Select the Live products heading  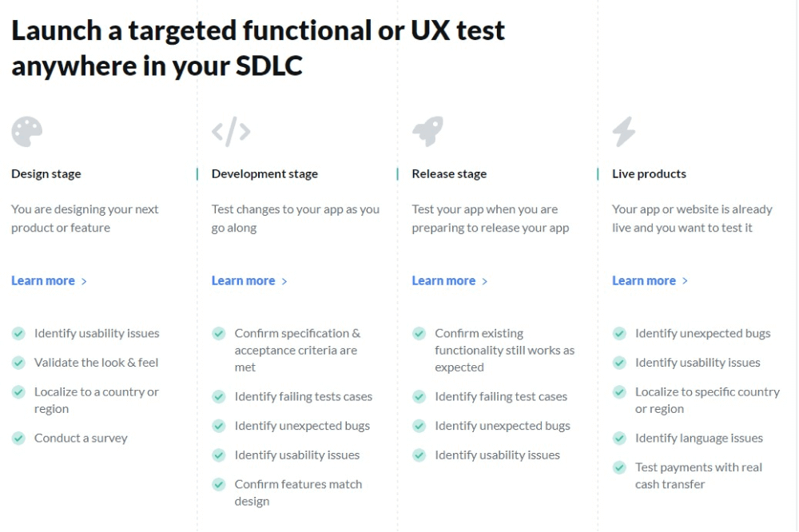649,174
